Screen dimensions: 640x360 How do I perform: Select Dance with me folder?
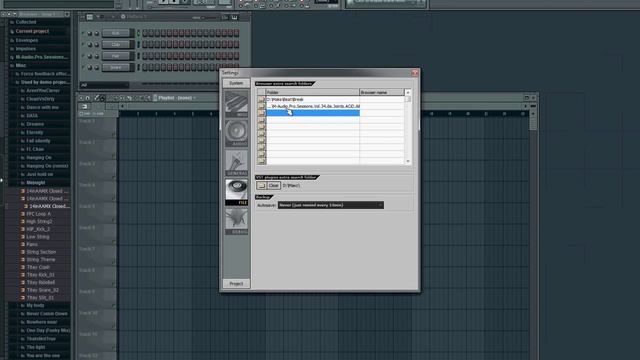coord(42,107)
